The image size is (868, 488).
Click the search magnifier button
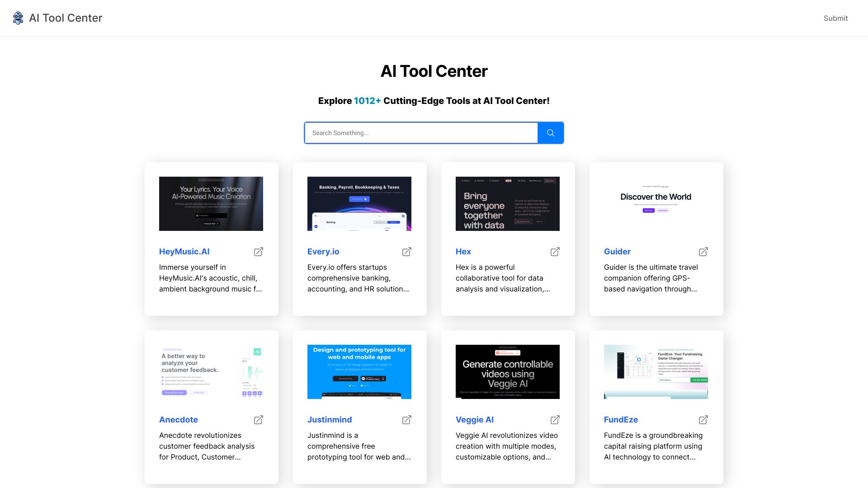(550, 132)
